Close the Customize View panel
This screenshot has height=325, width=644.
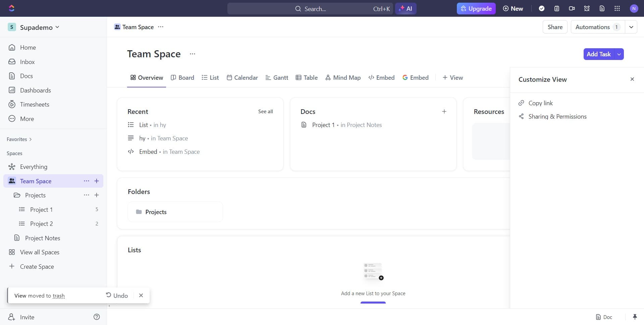[632, 79]
